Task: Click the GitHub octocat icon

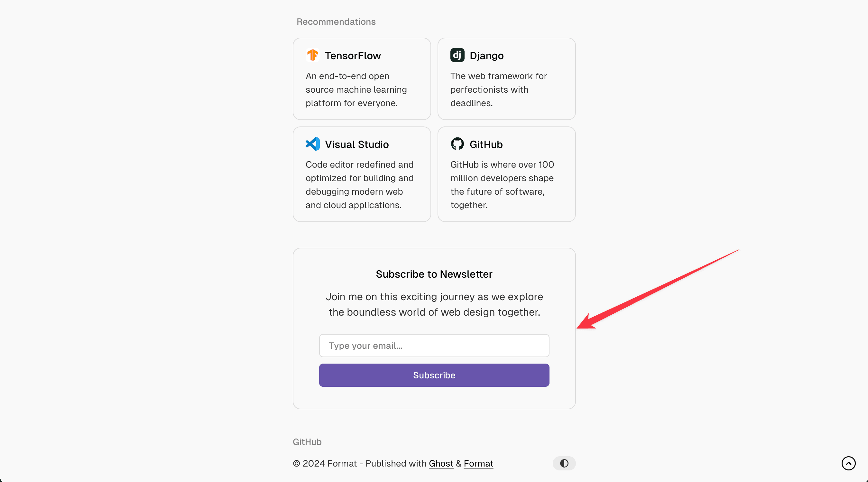Action: point(457,144)
